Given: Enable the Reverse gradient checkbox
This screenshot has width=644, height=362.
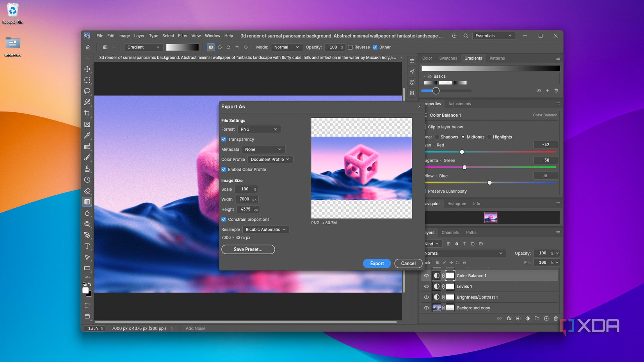Looking at the screenshot, I should [350, 47].
